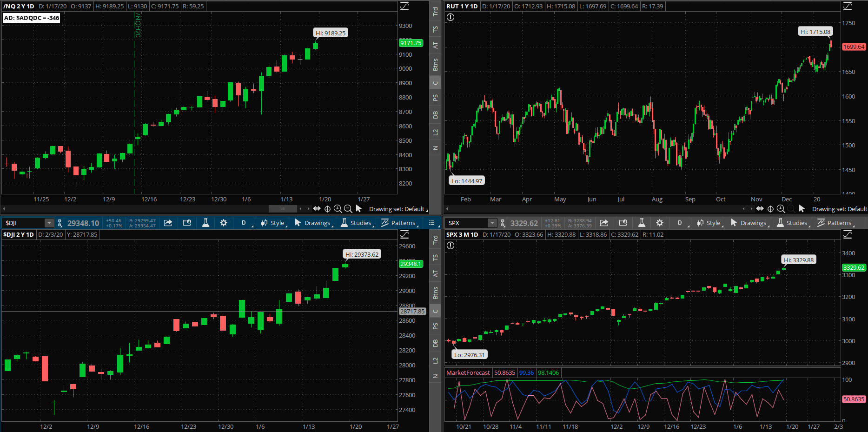
Task: Toggle the C sidebar tab on /NQ chart
Action: coord(435,83)
